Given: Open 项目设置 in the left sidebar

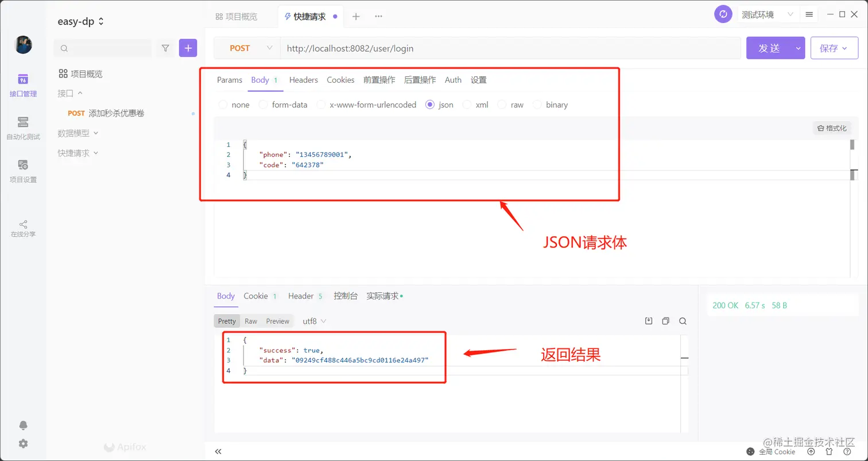Looking at the screenshot, I should click(x=23, y=171).
